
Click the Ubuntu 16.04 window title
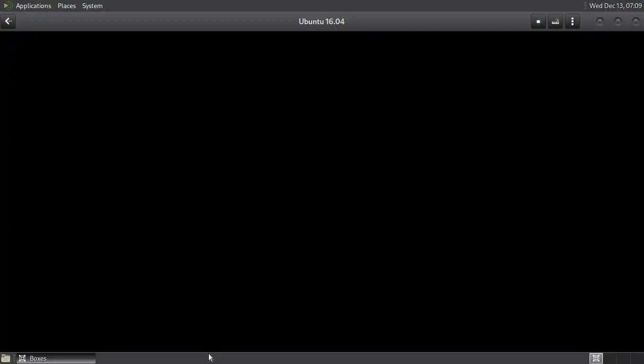pyautogui.click(x=322, y=21)
